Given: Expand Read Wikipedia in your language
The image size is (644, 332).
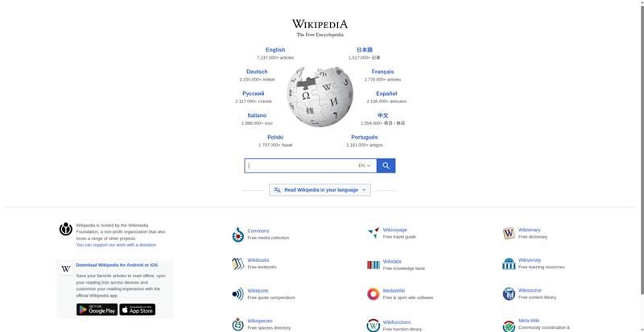Looking at the screenshot, I should pyautogui.click(x=320, y=190).
